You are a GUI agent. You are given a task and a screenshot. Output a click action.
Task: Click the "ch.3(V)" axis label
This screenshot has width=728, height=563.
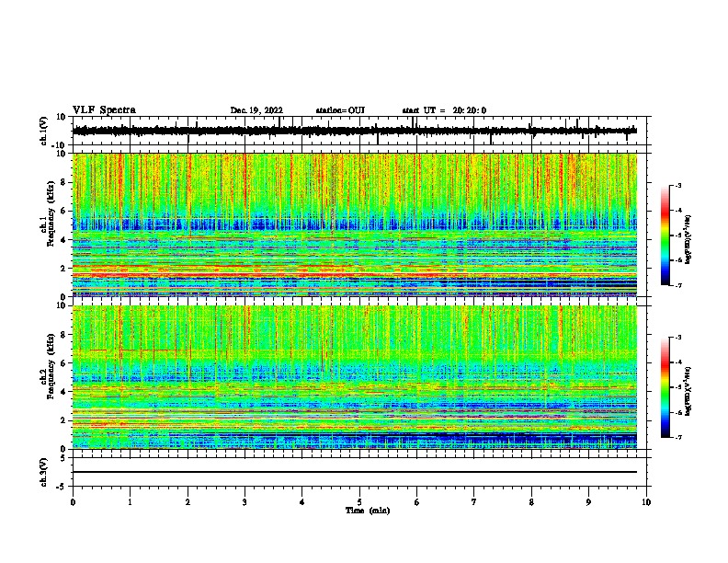pyautogui.click(x=44, y=472)
